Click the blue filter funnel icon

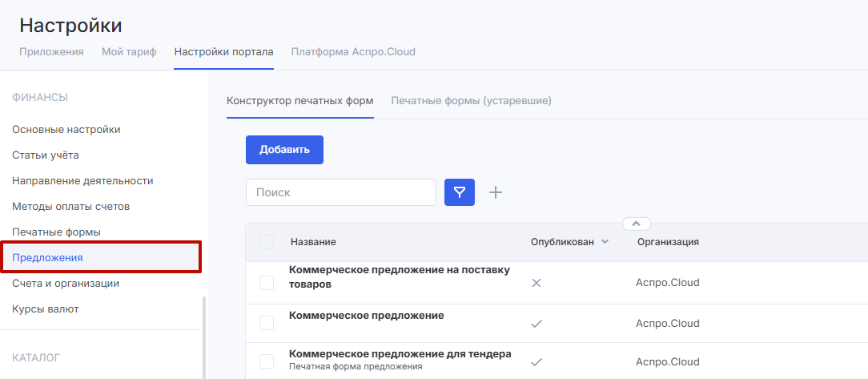coord(460,192)
